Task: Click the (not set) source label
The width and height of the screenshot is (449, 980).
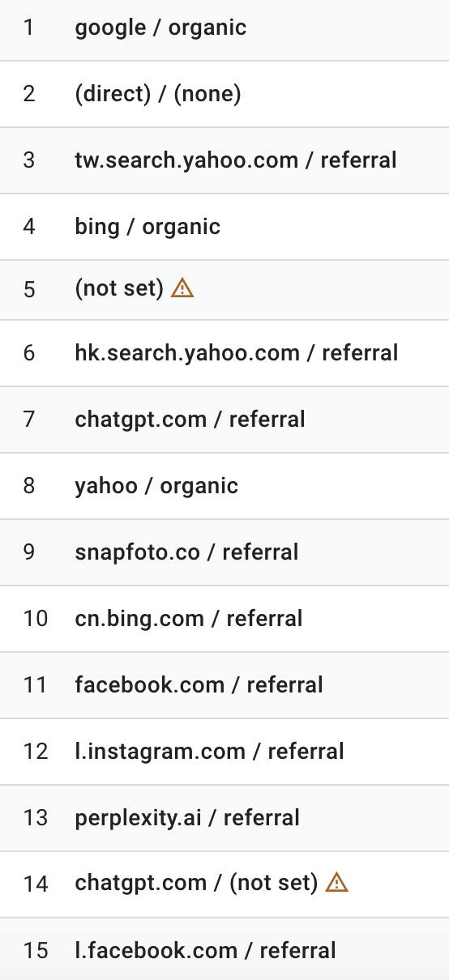Action: click(x=119, y=288)
